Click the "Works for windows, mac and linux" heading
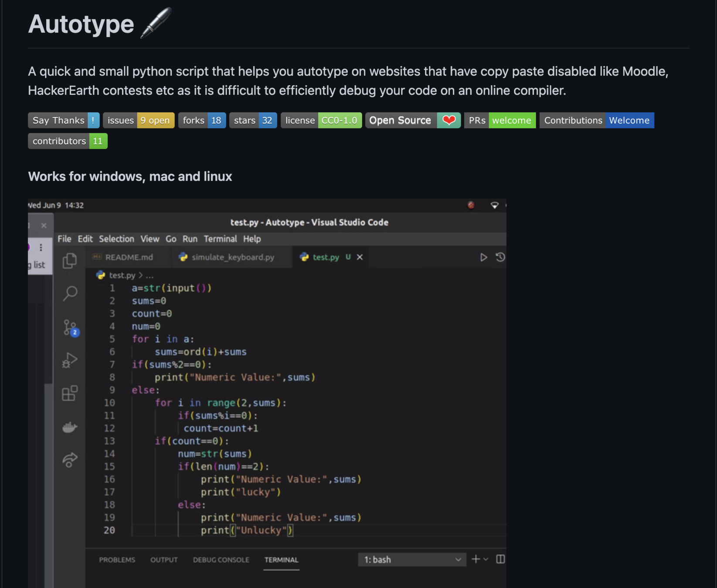Image resolution: width=717 pixels, height=588 pixels. click(x=130, y=176)
